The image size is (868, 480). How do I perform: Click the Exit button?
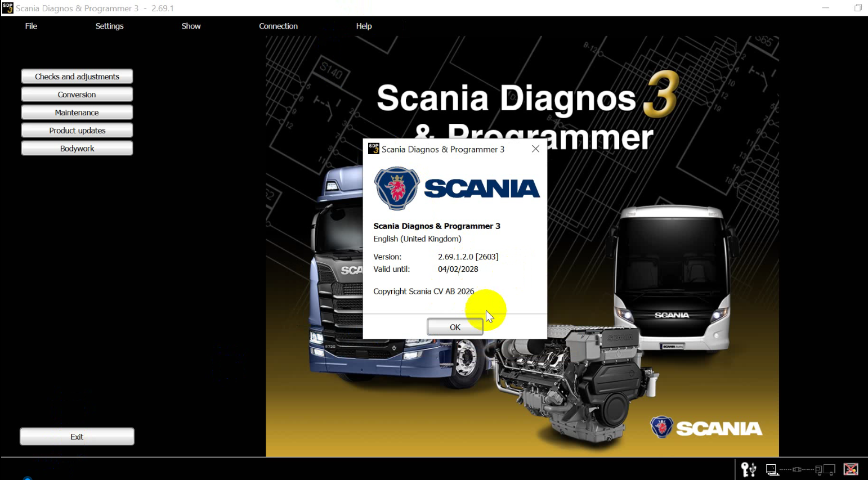77,436
